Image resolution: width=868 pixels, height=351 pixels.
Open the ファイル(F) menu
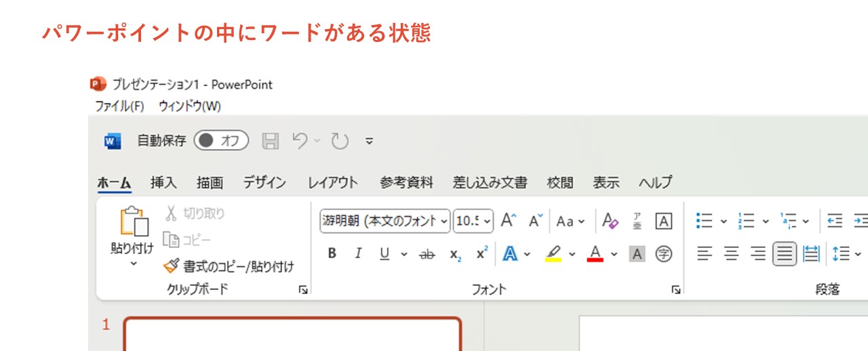pos(119,106)
